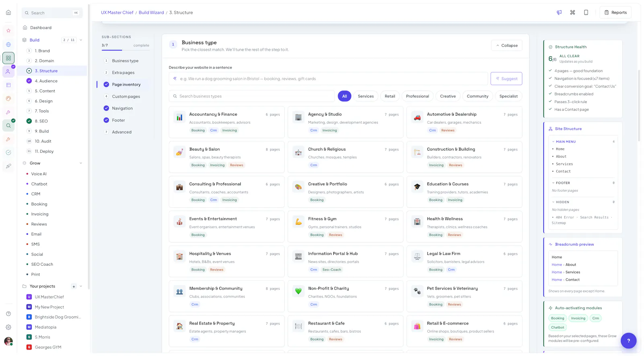This screenshot has height=356, width=644.
Task: Collapse the Grow section chevron
Action: pyautogui.click(x=81, y=163)
